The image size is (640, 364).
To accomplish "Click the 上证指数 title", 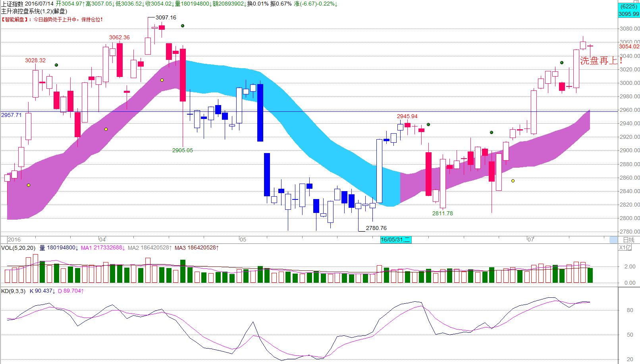I will click(12, 4).
